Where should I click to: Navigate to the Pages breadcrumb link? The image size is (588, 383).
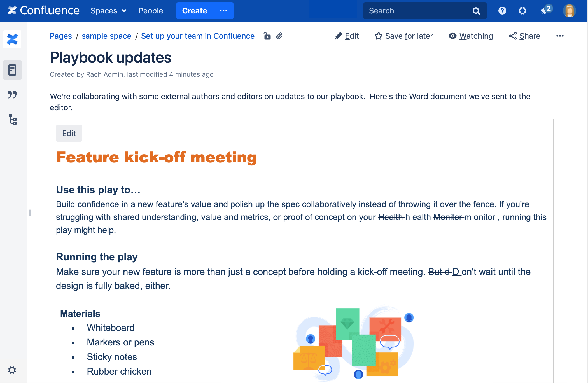pyautogui.click(x=61, y=36)
